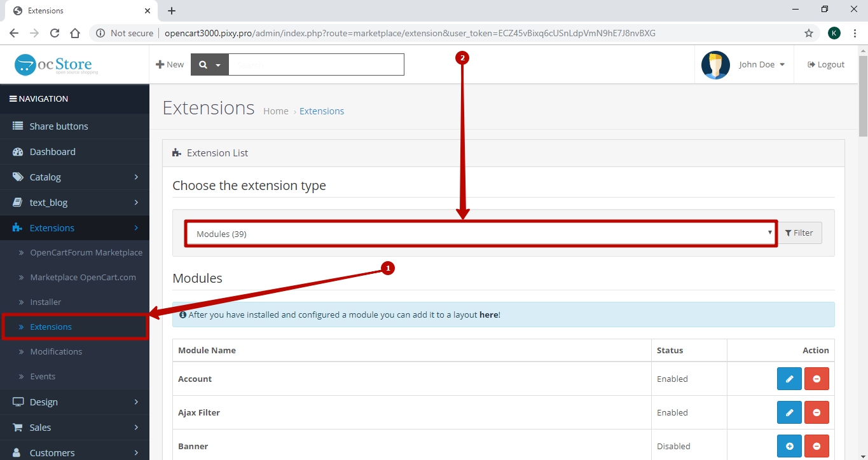868x460 pixels.
Task: Click the Logout link
Action: tap(826, 65)
